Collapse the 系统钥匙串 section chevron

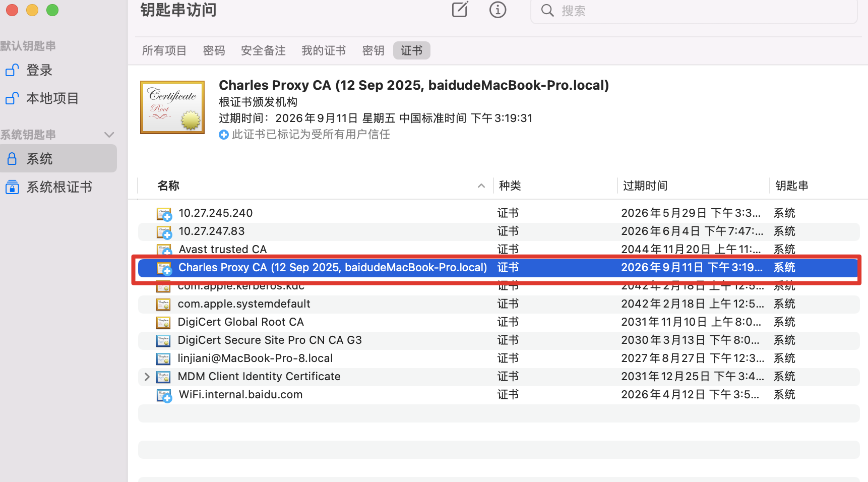point(109,135)
